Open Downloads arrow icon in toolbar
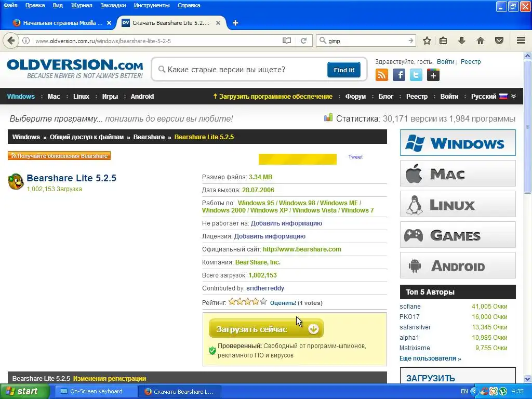 point(462,41)
